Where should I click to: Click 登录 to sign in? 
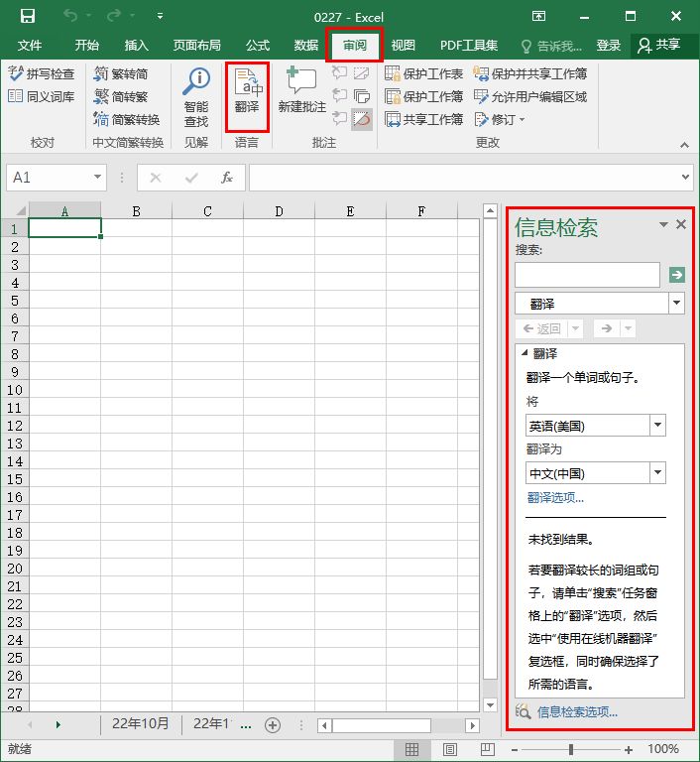[x=608, y=46]
